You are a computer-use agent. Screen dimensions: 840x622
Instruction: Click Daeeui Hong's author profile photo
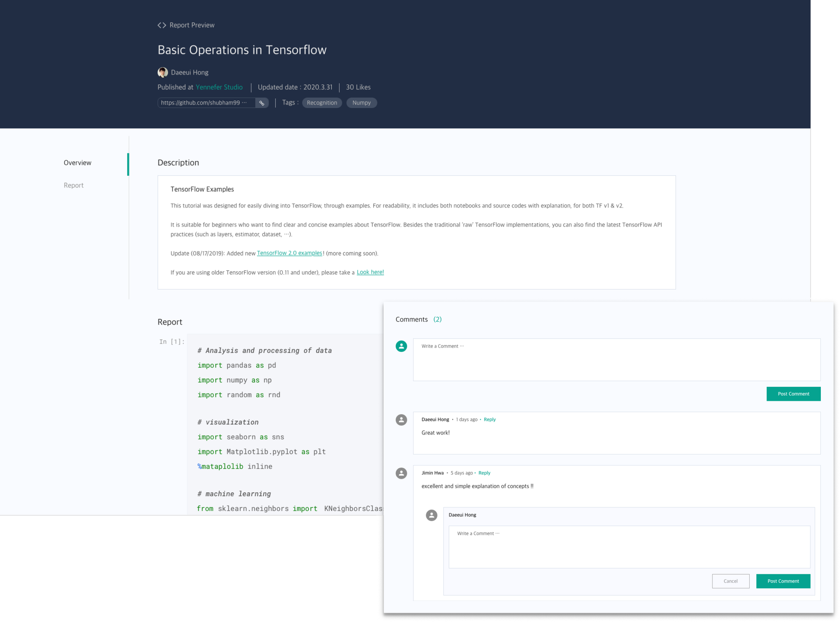click(x=163, y=72)
